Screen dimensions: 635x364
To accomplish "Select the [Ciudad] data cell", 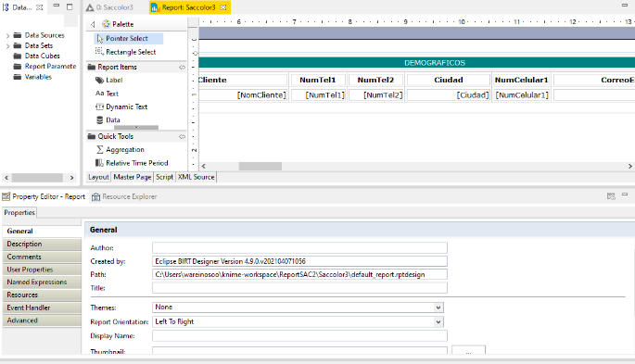I will click(449, 95).
